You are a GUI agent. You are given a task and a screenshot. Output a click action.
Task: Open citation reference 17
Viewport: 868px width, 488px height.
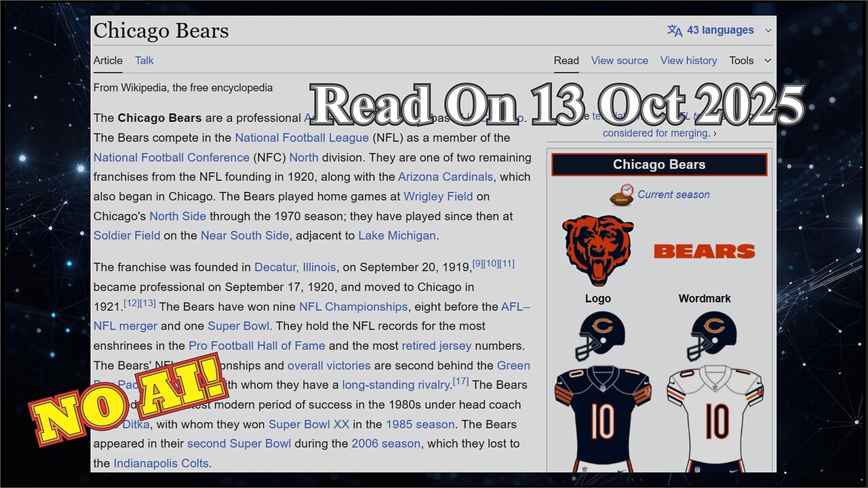pyautogui.click(x=461, y=381)
